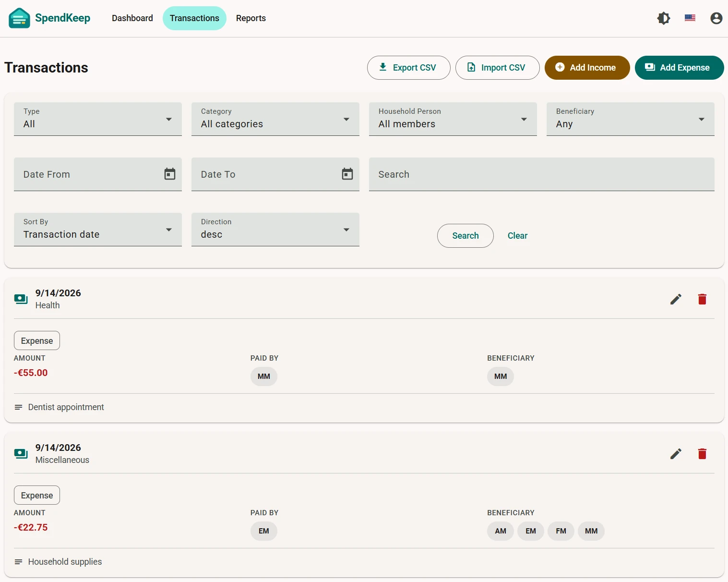Focus the Search text field
The image size is (728, 582).
pos(542,174)
